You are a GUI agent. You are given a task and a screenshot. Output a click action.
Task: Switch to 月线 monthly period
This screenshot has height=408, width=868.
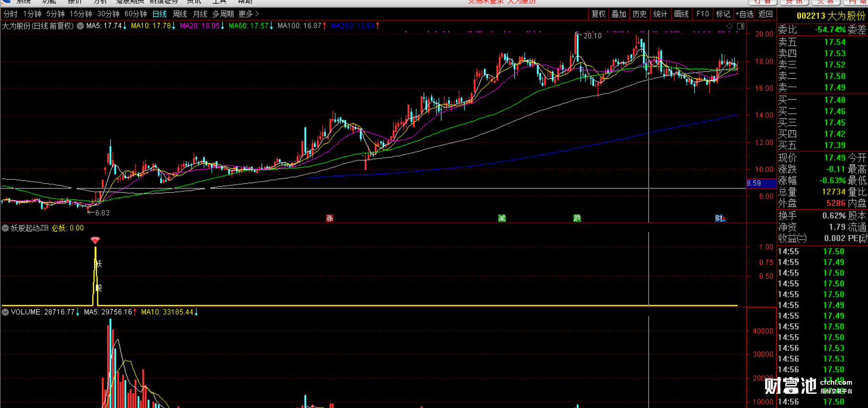[200, 14]
